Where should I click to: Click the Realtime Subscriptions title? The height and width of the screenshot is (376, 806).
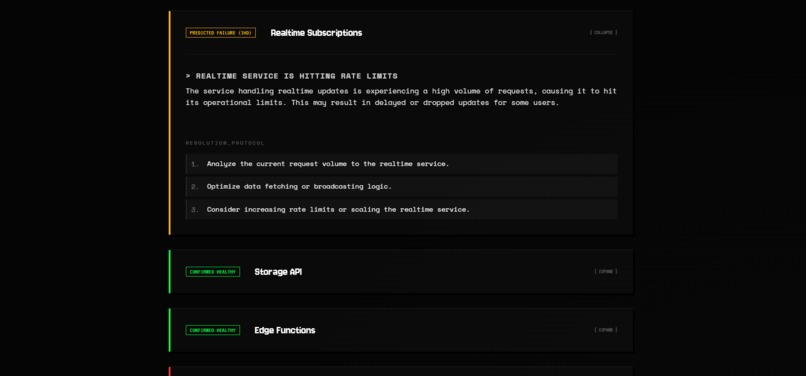316,33
